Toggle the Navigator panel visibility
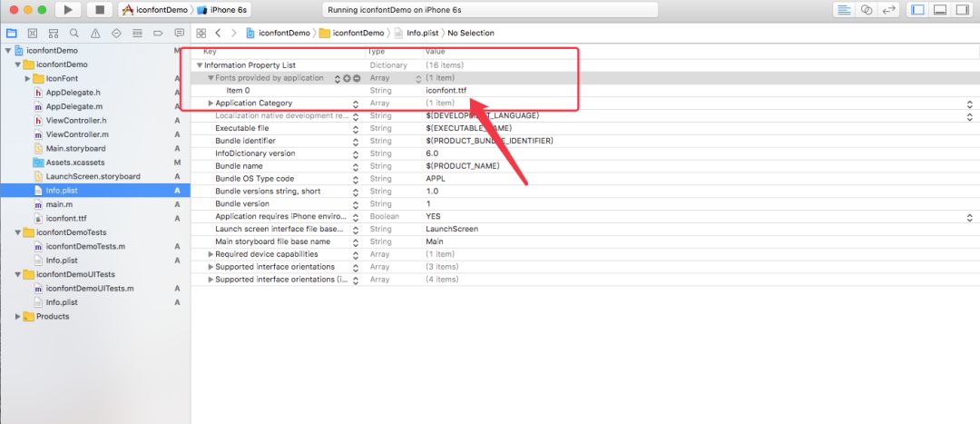Image resolution: width=980 pixels, height=424 pixels. click(918, 10)
